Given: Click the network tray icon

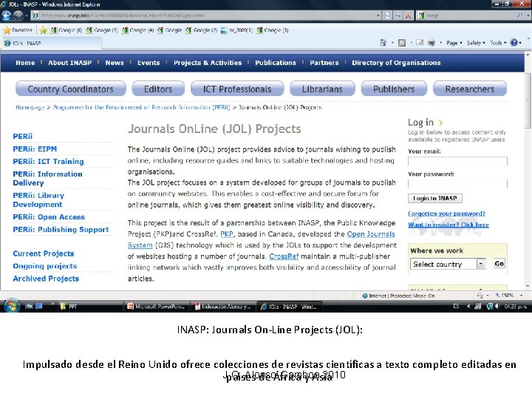Looking at the screenshot, I should pyautogui.click(x=490, y=307).
